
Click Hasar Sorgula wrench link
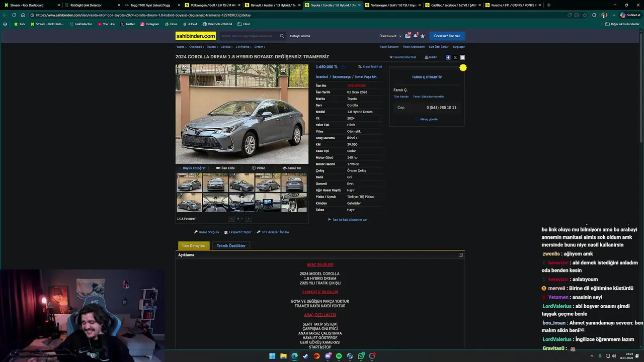point(207,232)
